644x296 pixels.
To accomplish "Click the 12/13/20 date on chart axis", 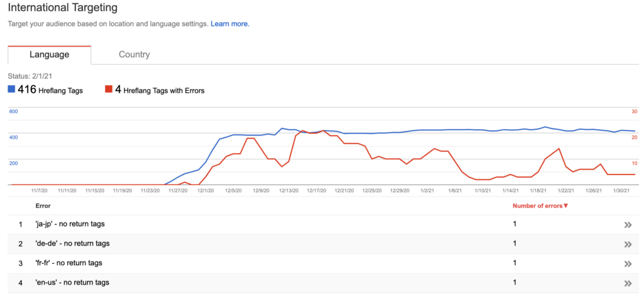I will tap(289, 190).
